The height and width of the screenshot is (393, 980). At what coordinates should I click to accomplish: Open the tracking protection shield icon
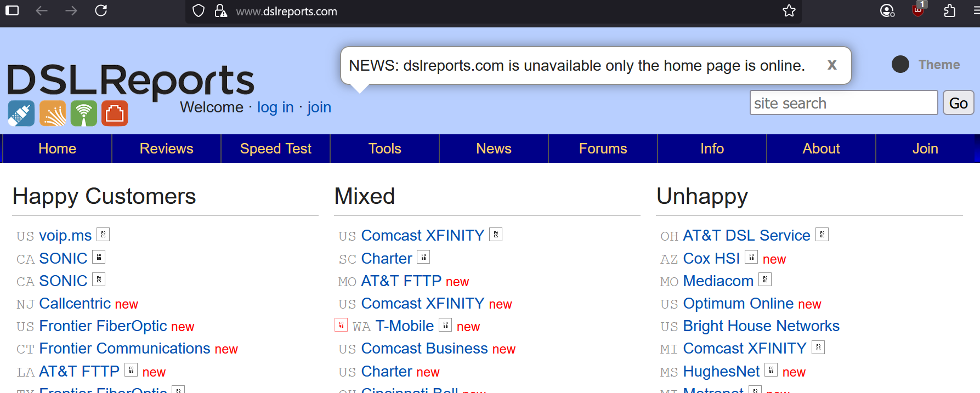coord(199,11)
